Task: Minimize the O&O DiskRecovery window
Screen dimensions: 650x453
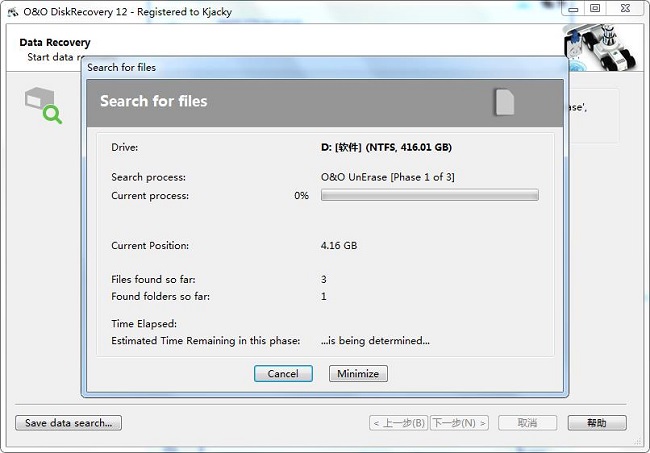Action: tap(573, 9)
